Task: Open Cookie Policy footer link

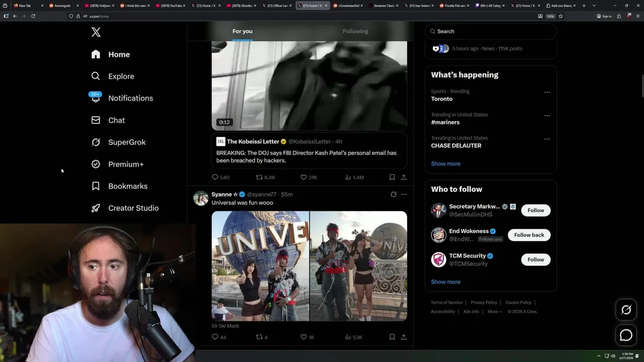Action: (518, 303)
